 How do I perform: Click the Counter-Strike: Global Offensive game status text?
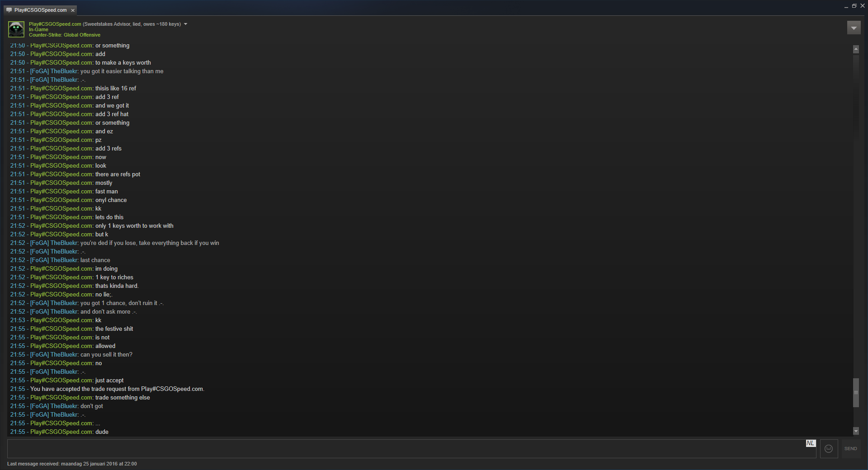pos(65,35)
